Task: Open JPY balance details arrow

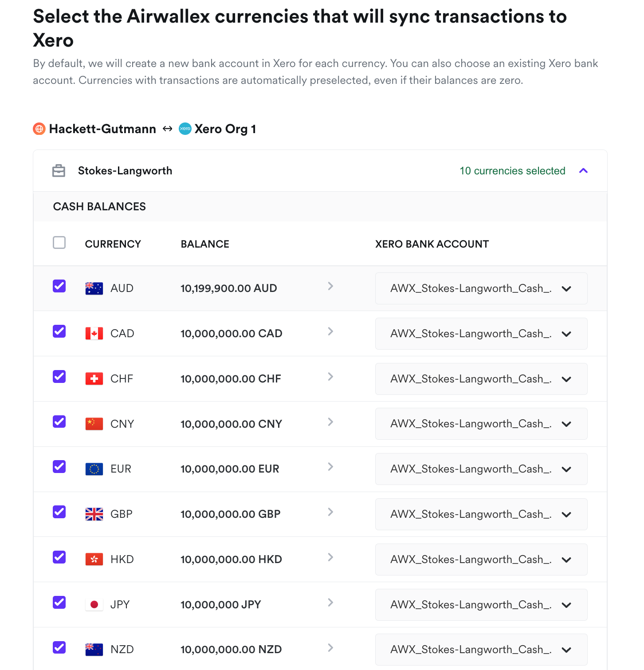Action: [x=330, y=603]
